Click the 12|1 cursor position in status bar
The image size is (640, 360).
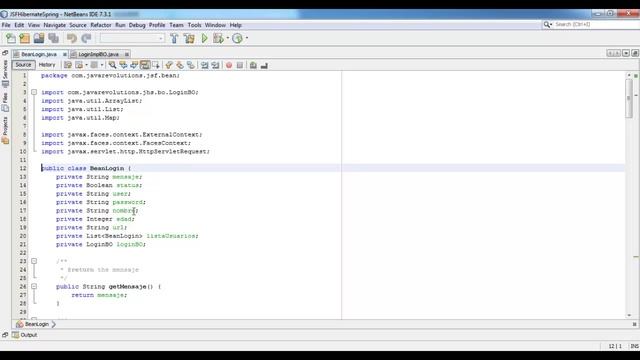pos(615,346)
